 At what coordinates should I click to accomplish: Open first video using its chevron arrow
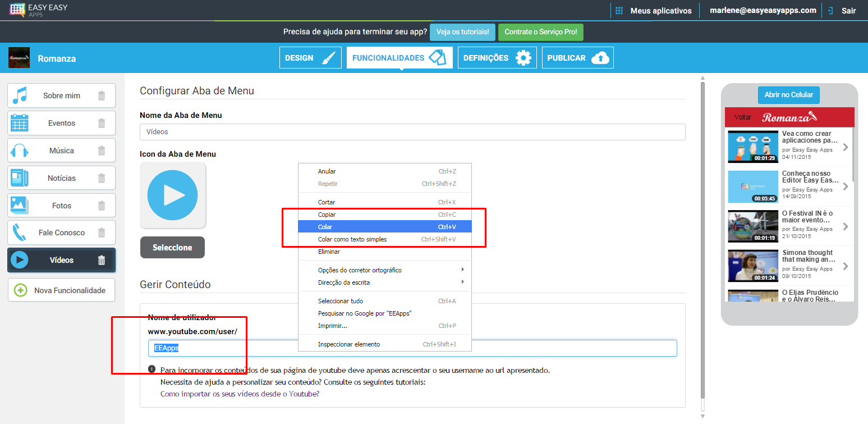846,147
